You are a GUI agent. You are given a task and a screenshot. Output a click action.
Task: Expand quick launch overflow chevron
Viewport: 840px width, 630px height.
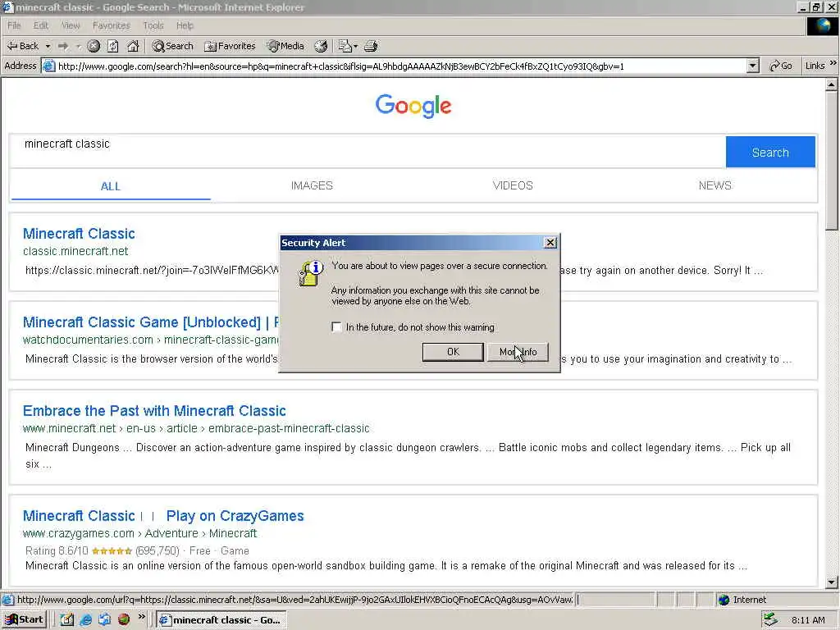click(x=141, y=617)
